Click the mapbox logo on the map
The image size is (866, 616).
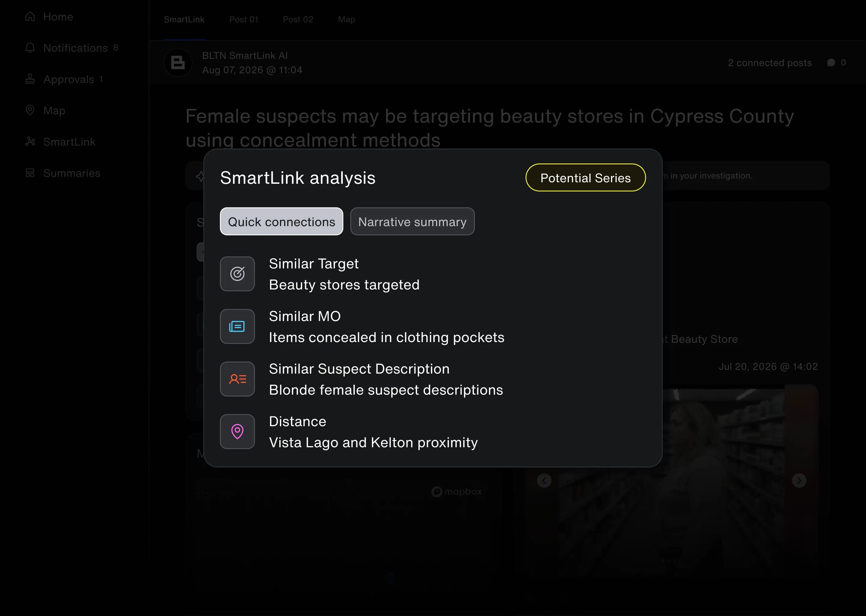[456, 491]
